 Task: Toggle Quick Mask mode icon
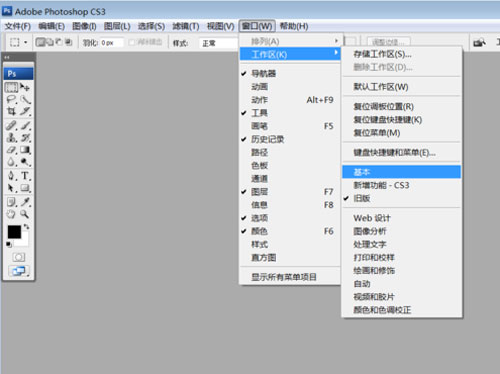point(18,257)
